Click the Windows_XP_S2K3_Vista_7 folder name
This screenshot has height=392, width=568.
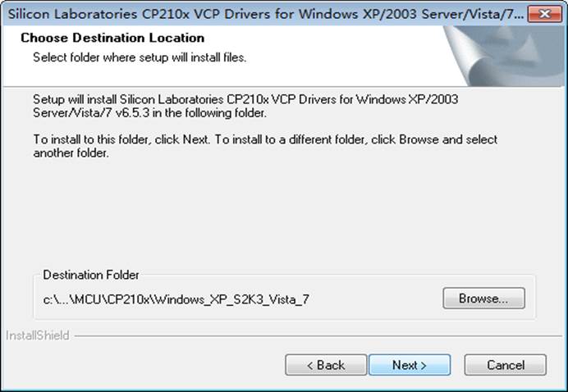tap(231, 299)
